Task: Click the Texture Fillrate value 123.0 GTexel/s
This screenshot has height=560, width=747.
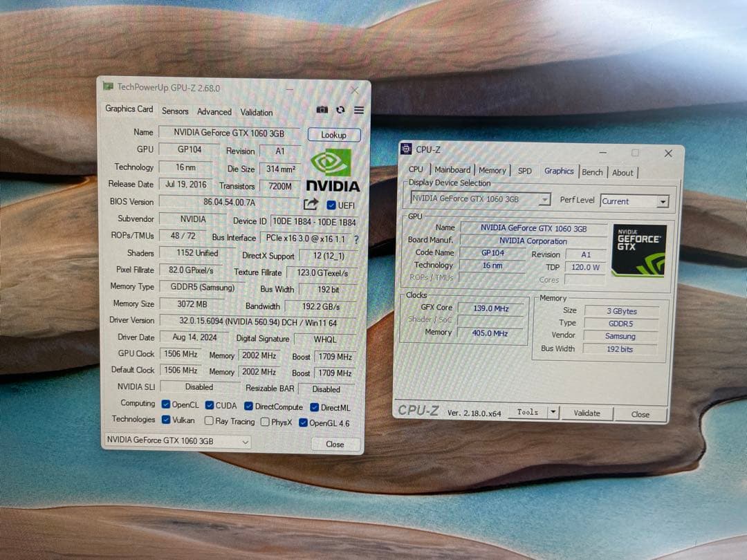Action: (x=322, y=273)
